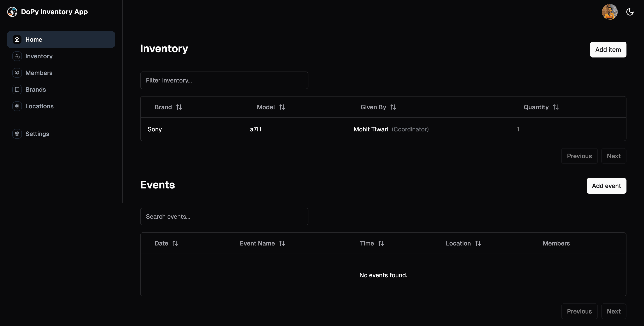Click the Search events input field
The width and height of the screenshot is (644, 326).
pyautogui.click(x=224, y=216)
